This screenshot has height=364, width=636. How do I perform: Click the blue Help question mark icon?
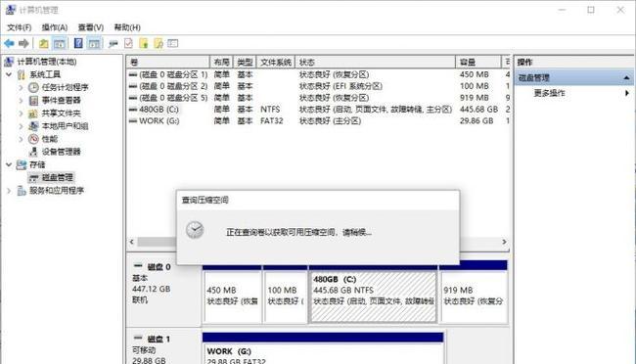(78, 43)
